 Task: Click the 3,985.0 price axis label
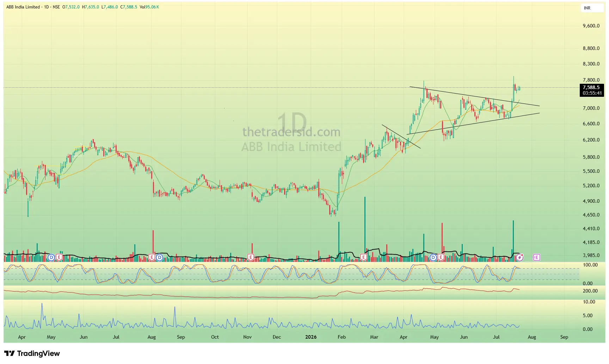(591, 255)
